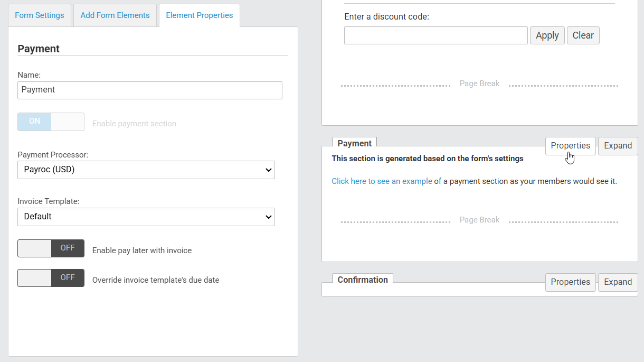Open Properties for the Confirmation section
The width and height of the screenshot is (644, 362).
[570, 282]
